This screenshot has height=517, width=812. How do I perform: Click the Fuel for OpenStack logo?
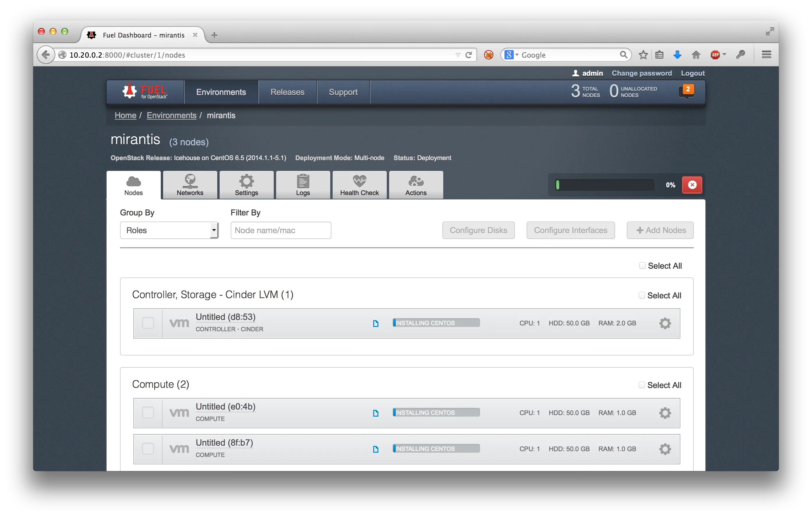145,91
